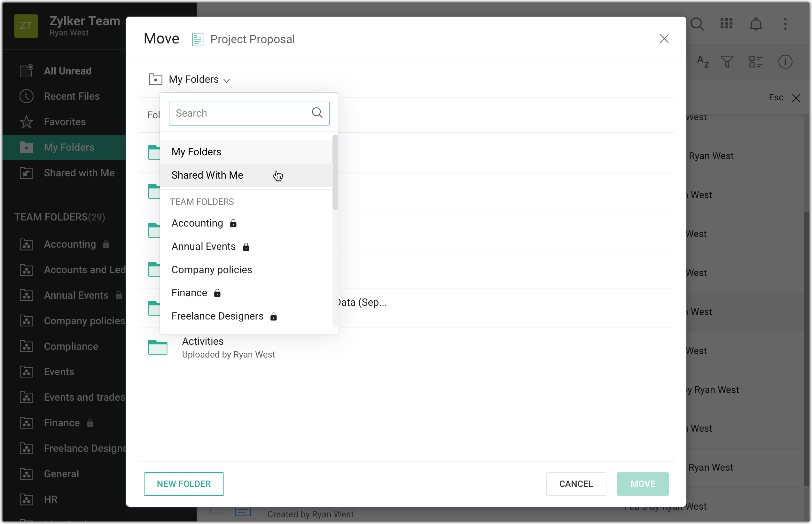Image resolution: width=812 pixels, height=524 pixels.
Task: Switch the list view layout icon
Action: [x=755, y=62]
